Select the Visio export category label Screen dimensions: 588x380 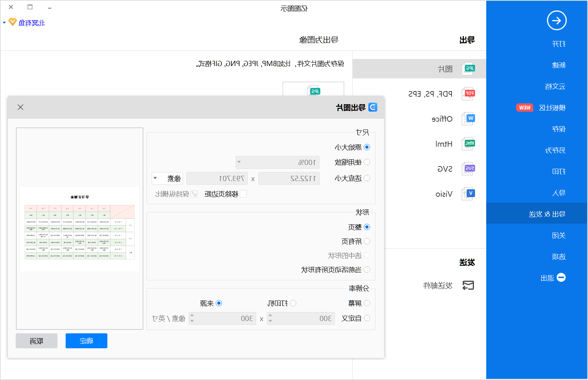coord(444,194)
